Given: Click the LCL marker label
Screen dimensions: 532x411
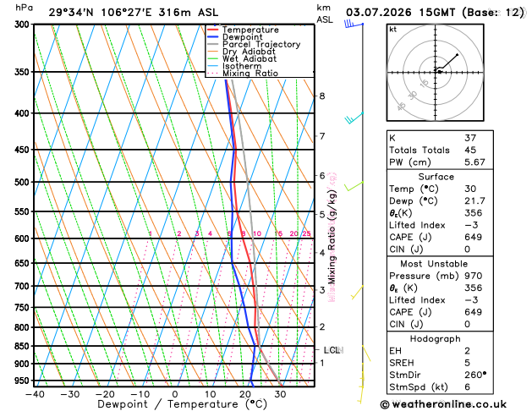Looking at the screenshot, I should point(332,350).
